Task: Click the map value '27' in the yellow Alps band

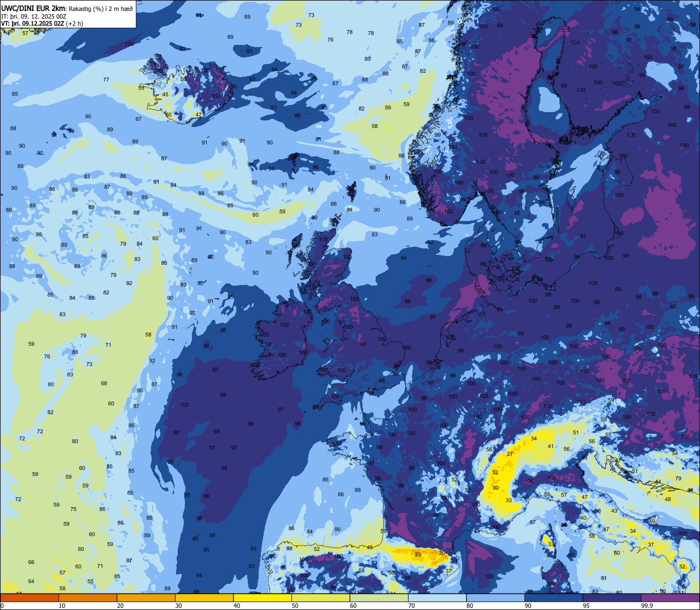Action: (510, 454)
